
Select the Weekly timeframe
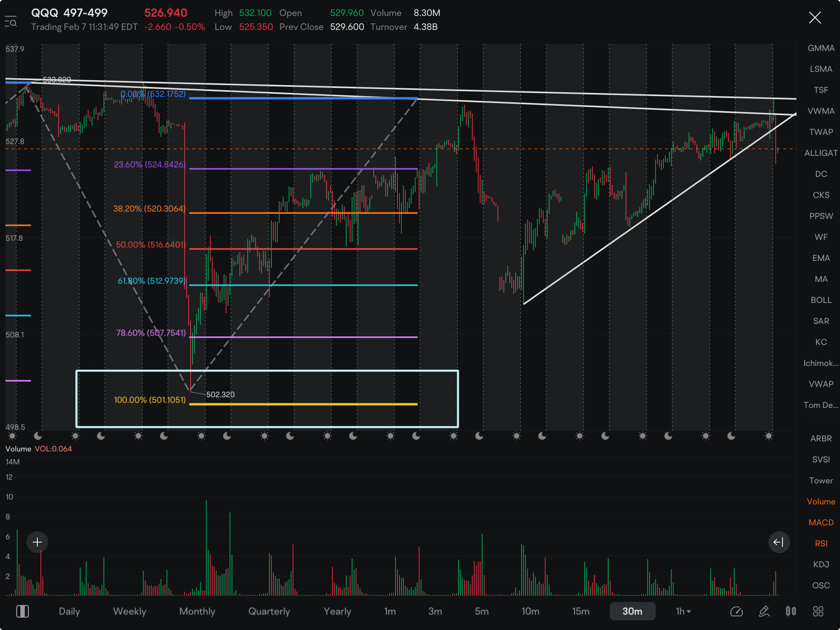(129, 611)
